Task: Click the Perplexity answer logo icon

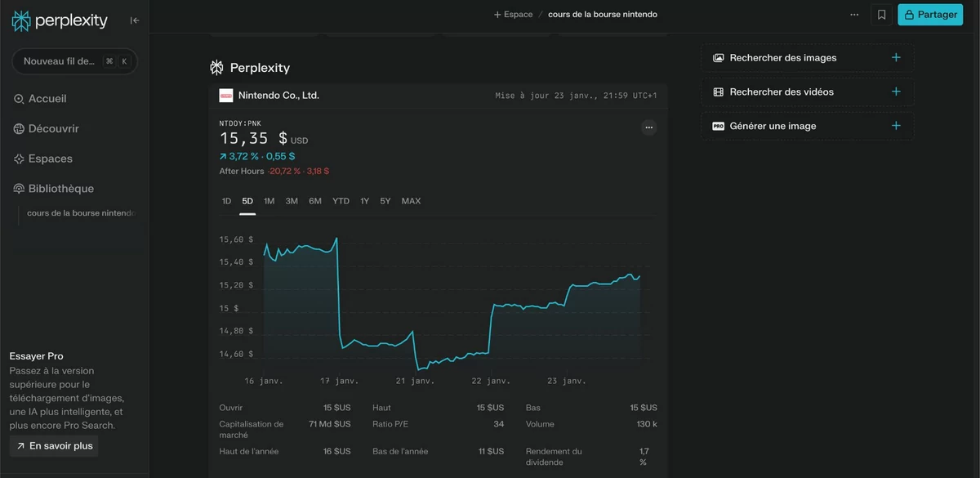Action: (x=216, y=68)
